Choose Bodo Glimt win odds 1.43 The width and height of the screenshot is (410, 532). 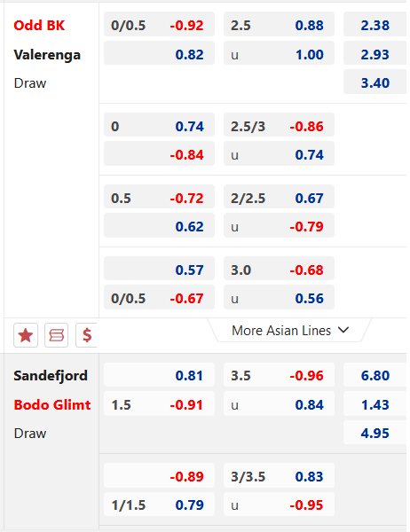tap(375, 403)
